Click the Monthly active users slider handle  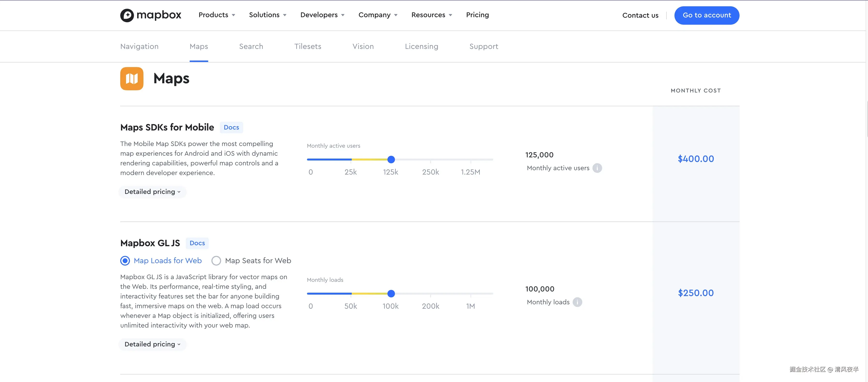pos(391,160)
